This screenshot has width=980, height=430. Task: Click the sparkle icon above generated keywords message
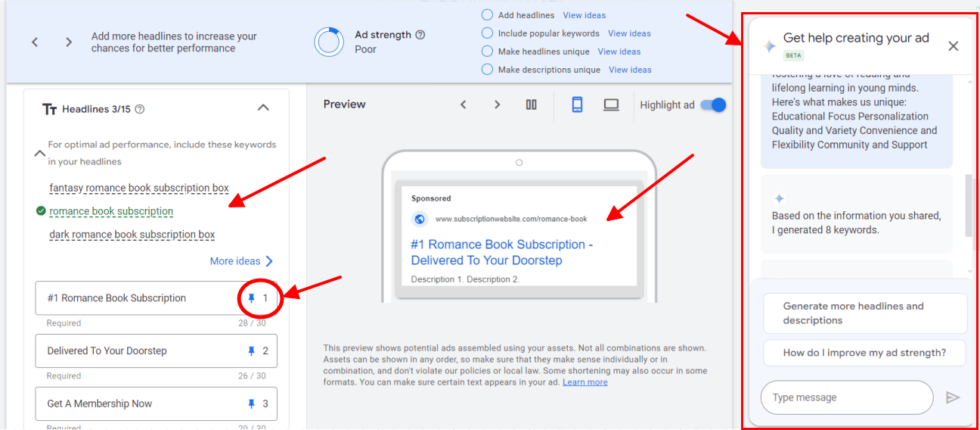(x=779, y=198)
